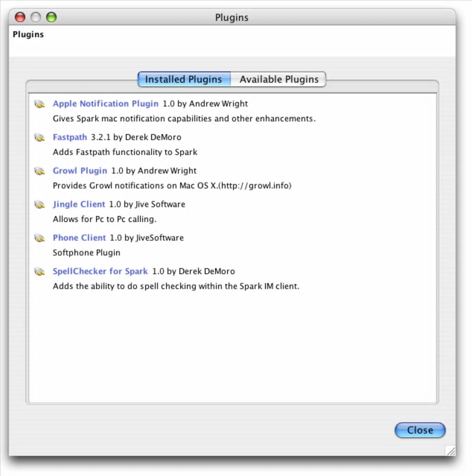Open the Phone Client link

click(79, 238)
